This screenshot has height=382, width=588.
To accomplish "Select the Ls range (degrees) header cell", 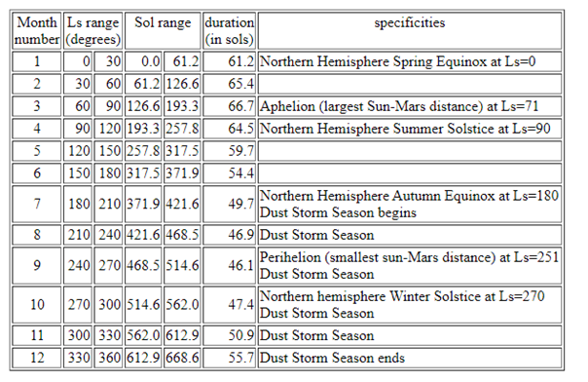I will tap(93, 31).
